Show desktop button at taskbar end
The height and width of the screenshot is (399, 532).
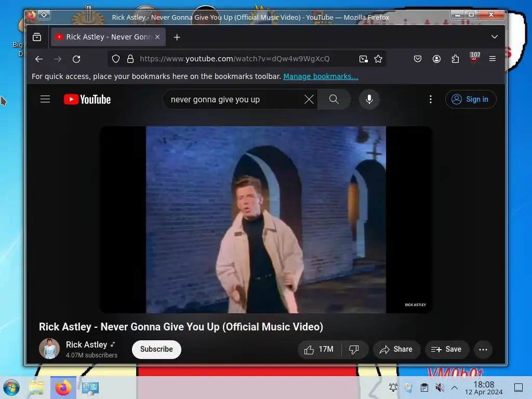[x=518, y=388]
